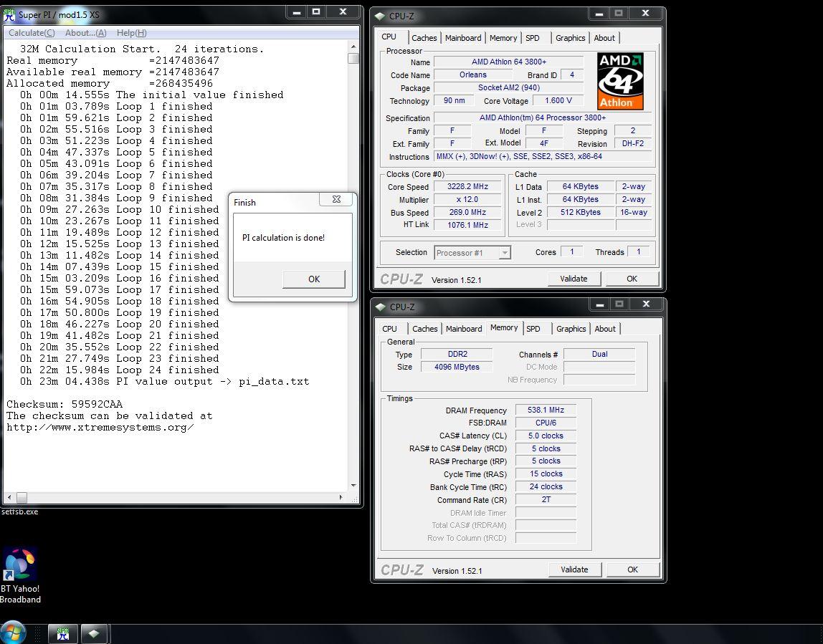
Task: Click the Super PI vertical scrollbar thumb
Action: (x=353, y=58)
